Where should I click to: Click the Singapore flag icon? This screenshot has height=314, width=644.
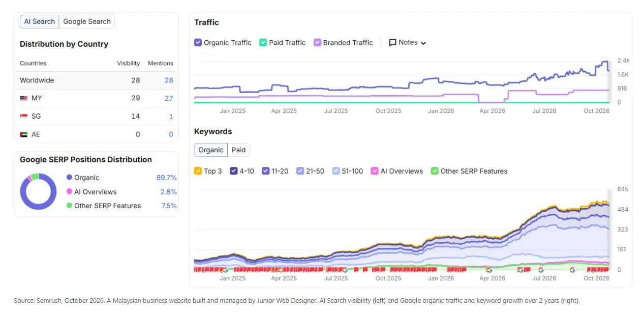23,117
